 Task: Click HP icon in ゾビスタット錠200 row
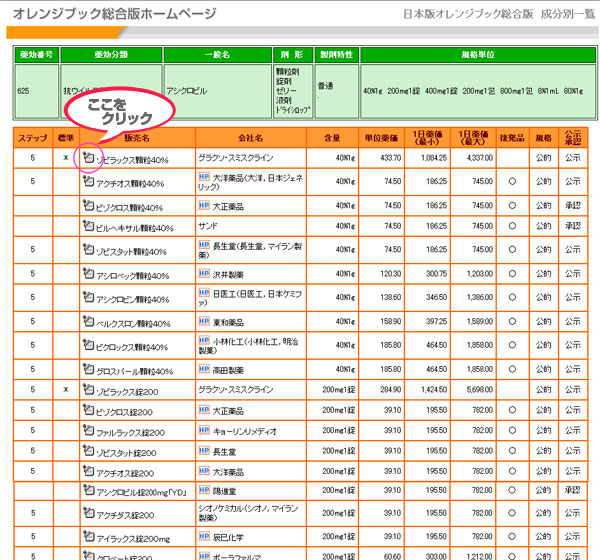[204, 450]
